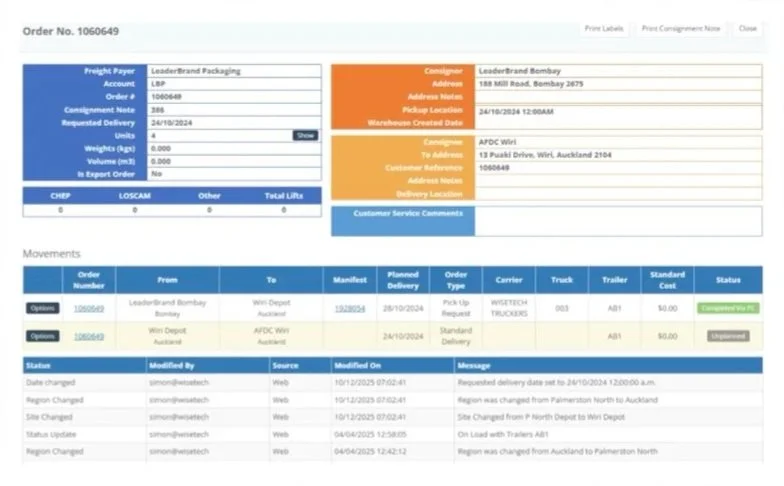Click the Customer Reference field
The width and height of the screenshot is (784, 486).
click(x=618, y=168)
